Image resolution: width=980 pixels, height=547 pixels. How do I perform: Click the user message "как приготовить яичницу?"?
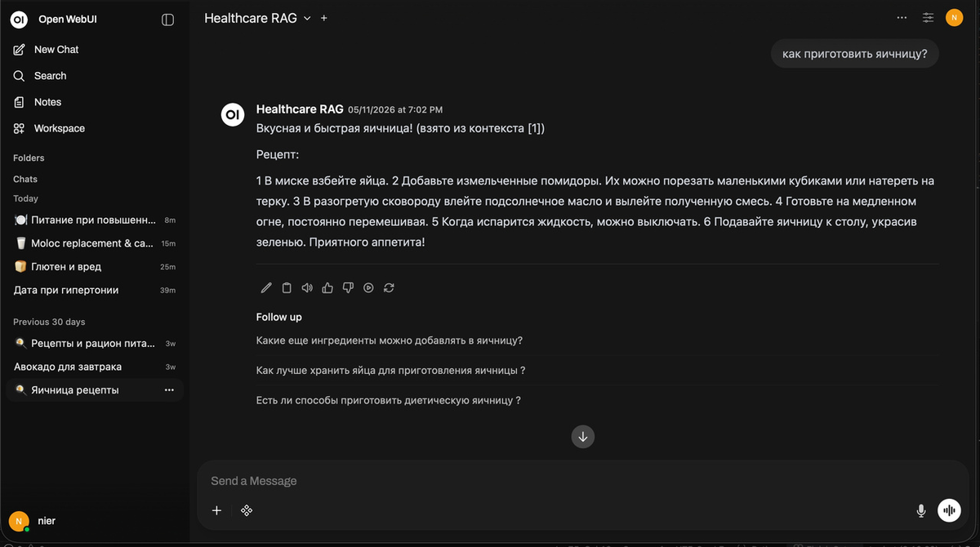tap(855, 54)
